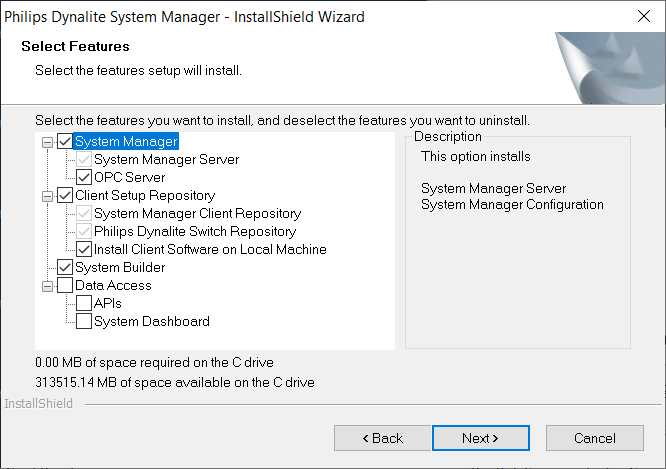Close the InstallShield Wizard window
The width and height of the screenshot is (666, 469).
tap(644, 17)
